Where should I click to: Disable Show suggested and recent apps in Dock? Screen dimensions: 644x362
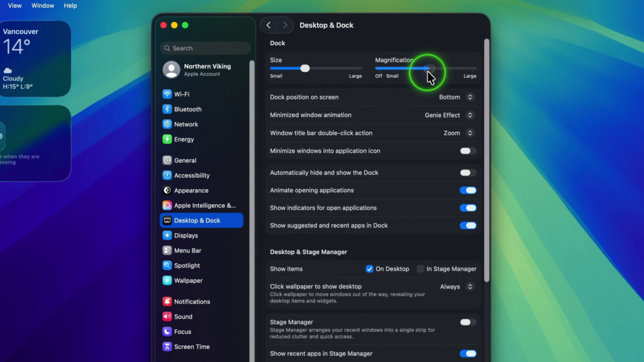pyautogui.click(x=468, y=226)
